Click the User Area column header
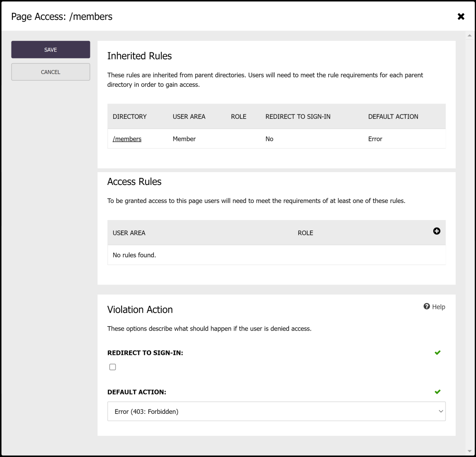 129,233
